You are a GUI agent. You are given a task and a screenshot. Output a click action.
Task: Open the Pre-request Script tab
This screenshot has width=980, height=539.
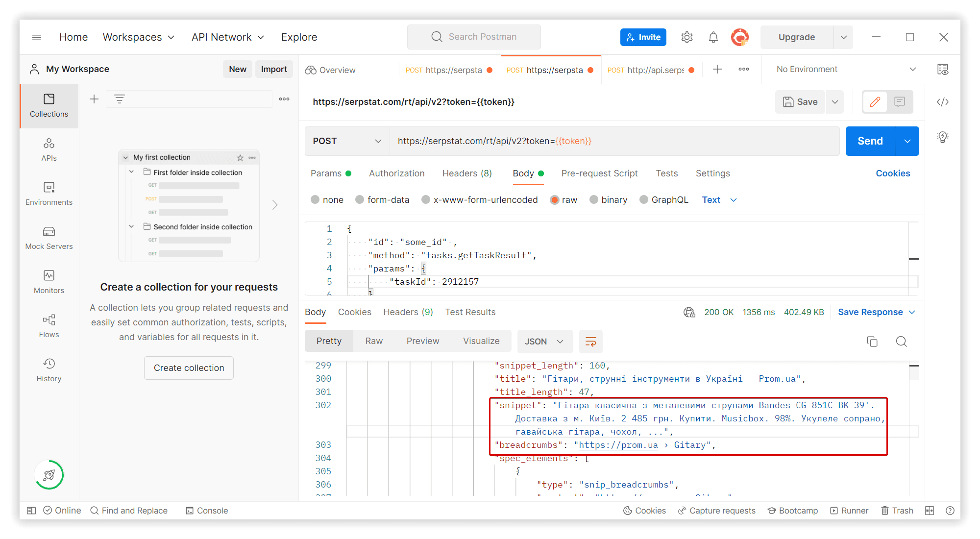click(x=599, y=173)
